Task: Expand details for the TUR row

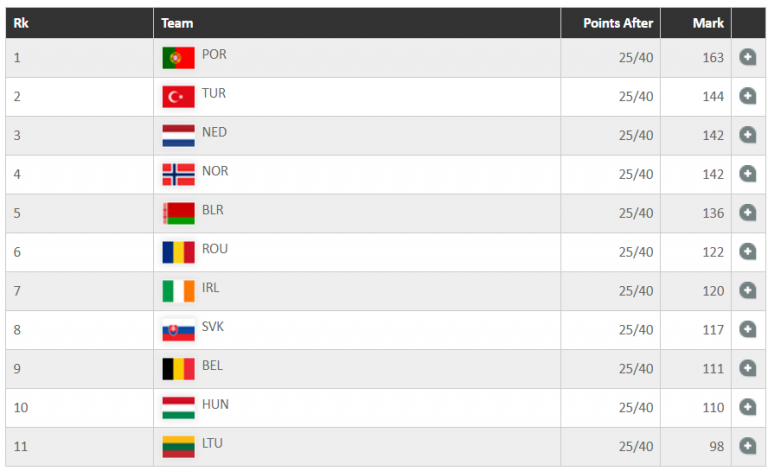Action: [747, 96]
